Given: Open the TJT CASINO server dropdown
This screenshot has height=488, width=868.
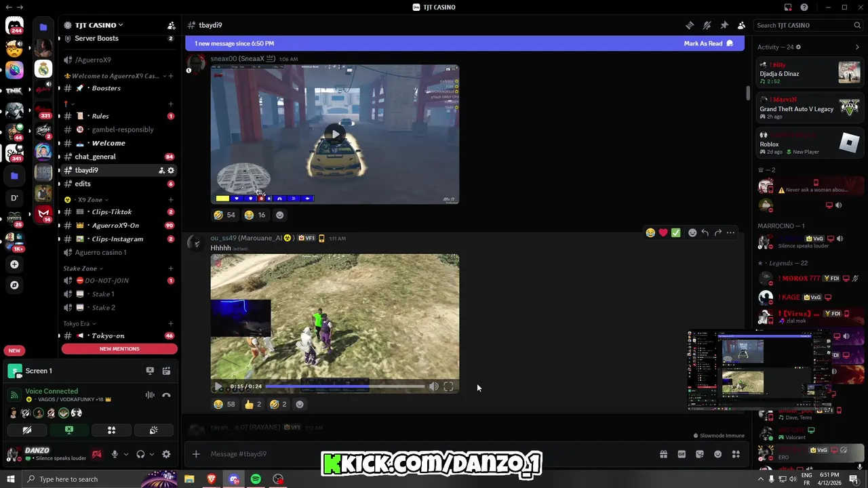Looking at the screenshot, I should [98, 25].
